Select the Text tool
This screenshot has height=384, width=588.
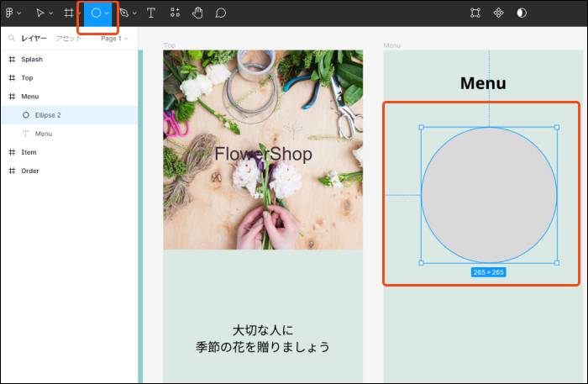[151, 13]
